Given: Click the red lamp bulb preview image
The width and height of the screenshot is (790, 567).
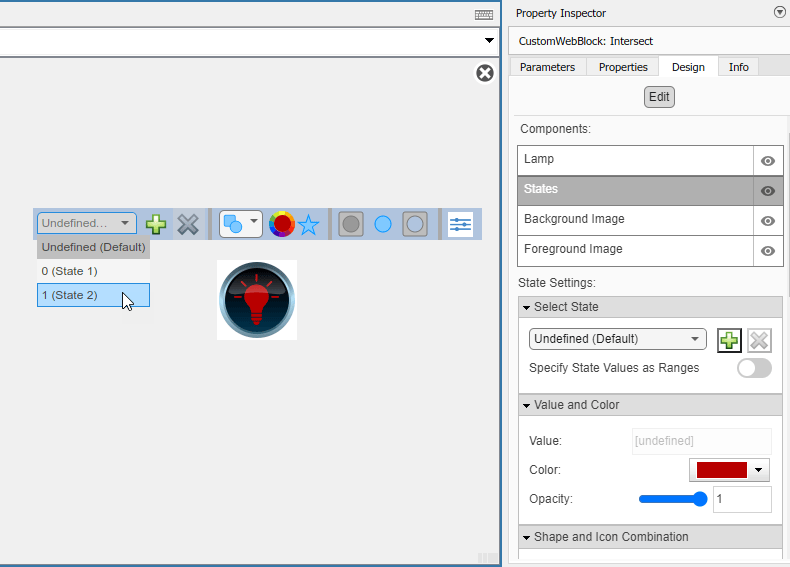Looking at the screenshot, I should point(257,300).
